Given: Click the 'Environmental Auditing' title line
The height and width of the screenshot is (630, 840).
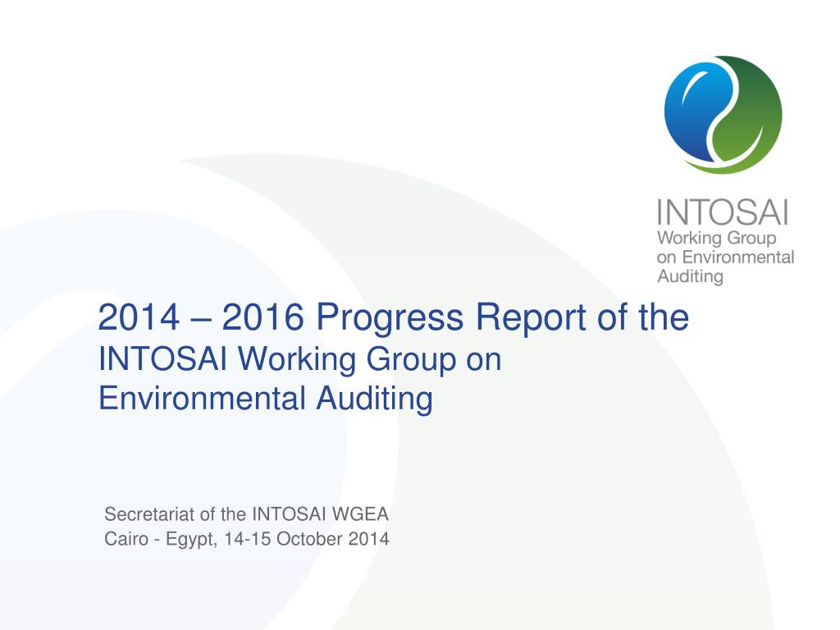Looking at the screenshot, I should 266,399.
